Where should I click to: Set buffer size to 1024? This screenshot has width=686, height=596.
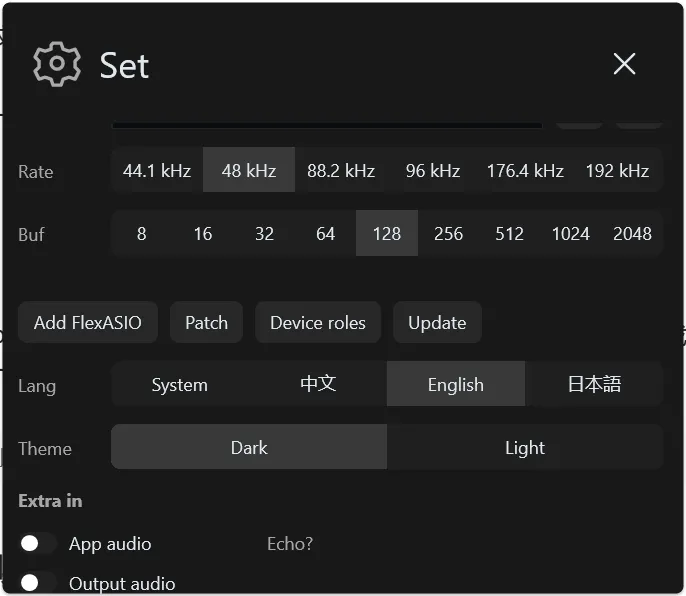point(571,233)
